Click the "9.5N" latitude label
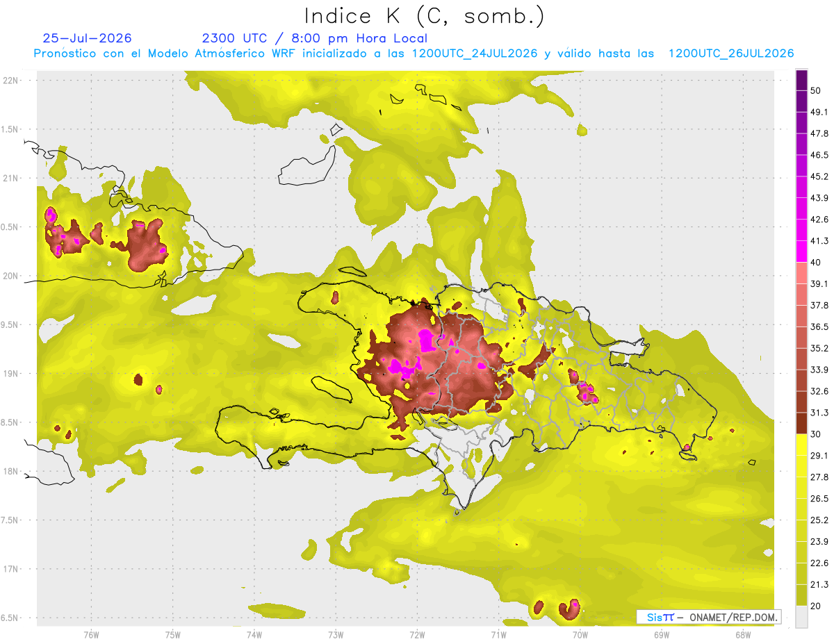Screen dimensions: 834x644 10,325
